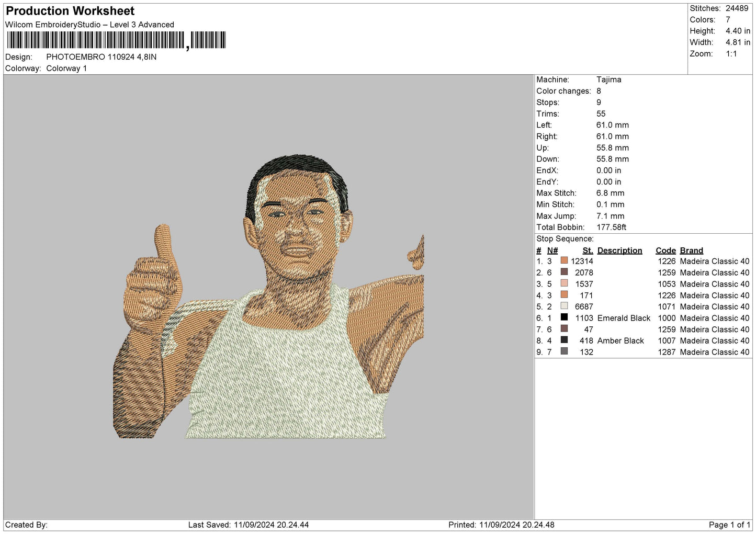The width and height of the screenshot is (756, 534).
Task: Click the 'Production Worksheet' title
Action: (x=70, y=11)
